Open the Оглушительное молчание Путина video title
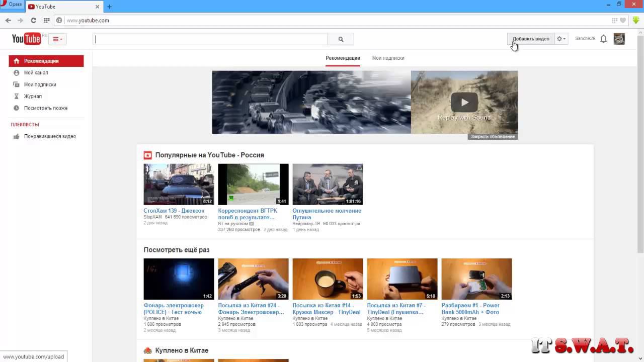 [327, 214]
